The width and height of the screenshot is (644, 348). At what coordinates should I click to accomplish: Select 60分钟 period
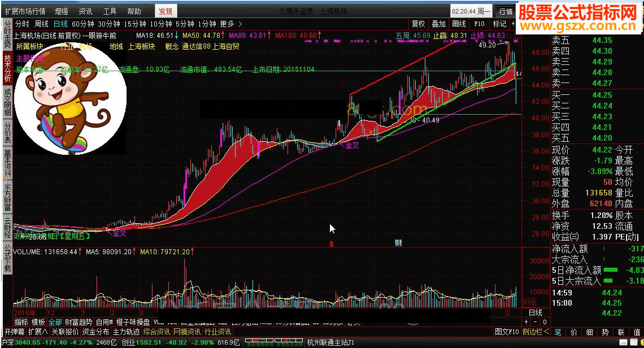(82, 24)
